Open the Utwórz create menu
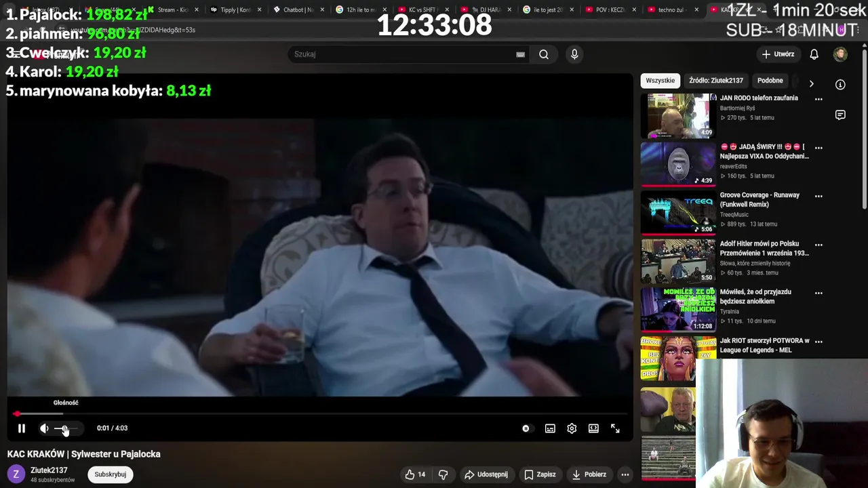Screen dimensions: 868x488 point(778,54)
